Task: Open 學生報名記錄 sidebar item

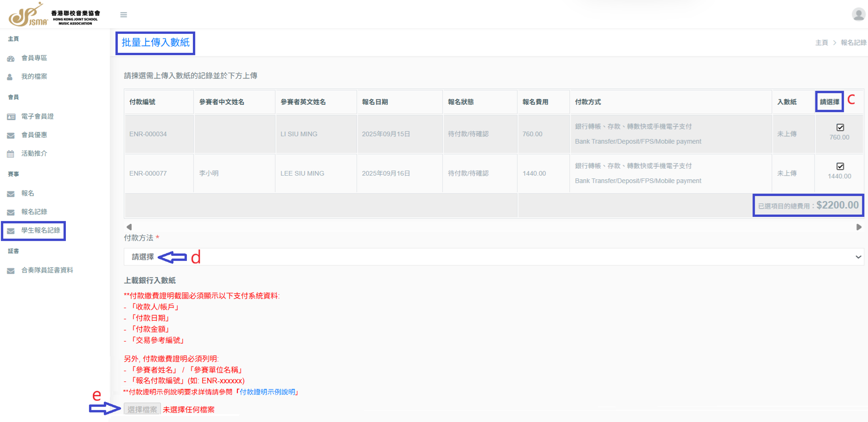Action: 41,230
